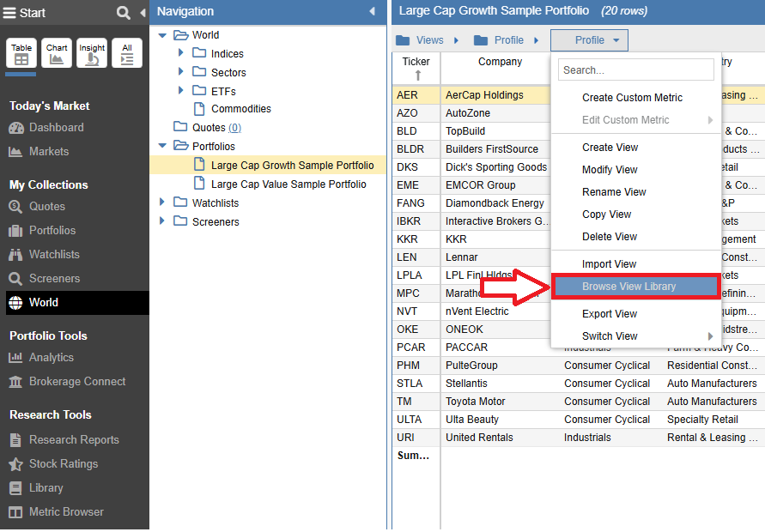This screenshot has width=765, height=532.
Task: Click the Portfolios briefcase icon in sidebar
Action: click(x=15, y=231)
